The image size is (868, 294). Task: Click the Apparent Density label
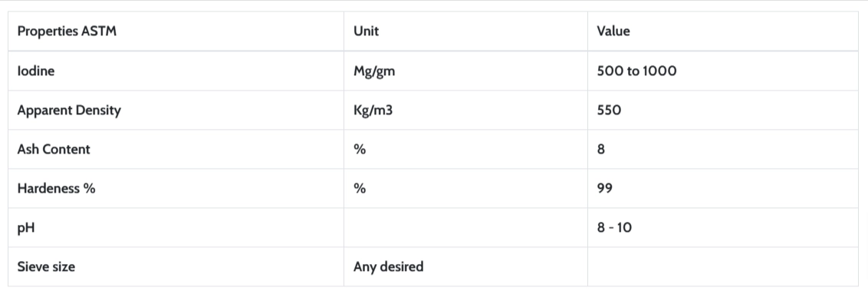point(69,111)
